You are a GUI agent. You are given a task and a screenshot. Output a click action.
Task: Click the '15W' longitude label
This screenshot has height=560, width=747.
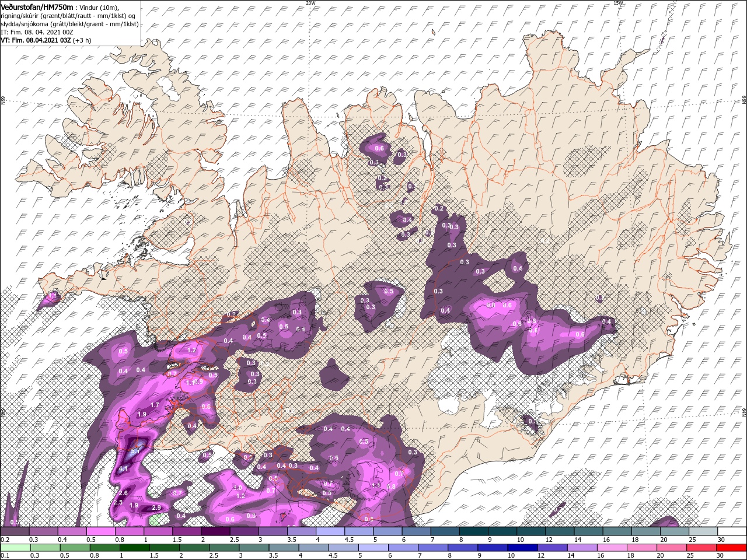[x=618, y=3]
